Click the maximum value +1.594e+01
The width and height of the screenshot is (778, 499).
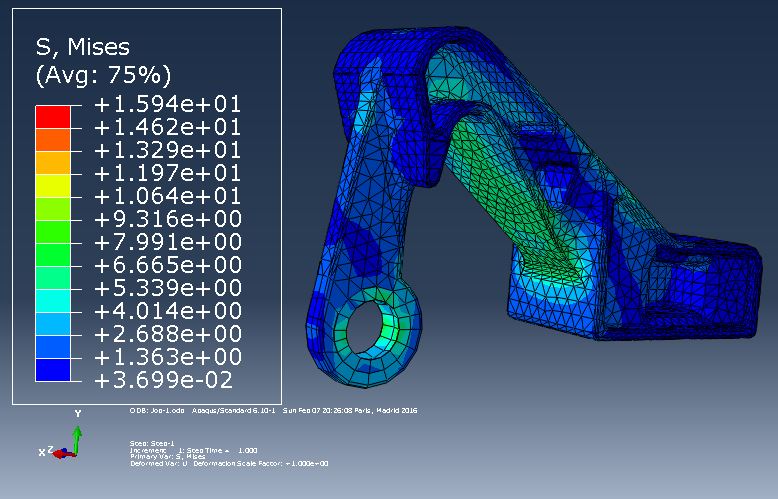click(168, 105)
